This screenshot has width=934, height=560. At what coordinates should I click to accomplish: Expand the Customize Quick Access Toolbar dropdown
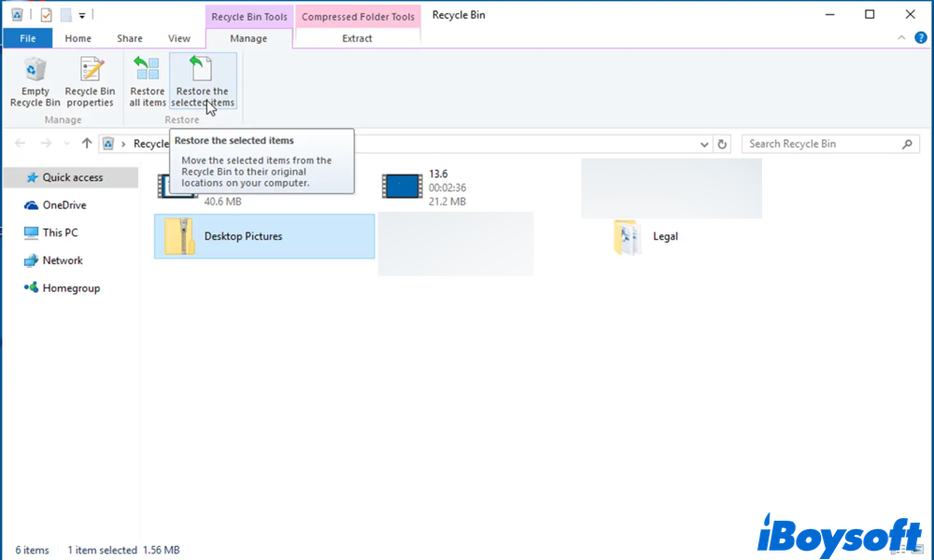pyautogui.click(x=82, y=16)
